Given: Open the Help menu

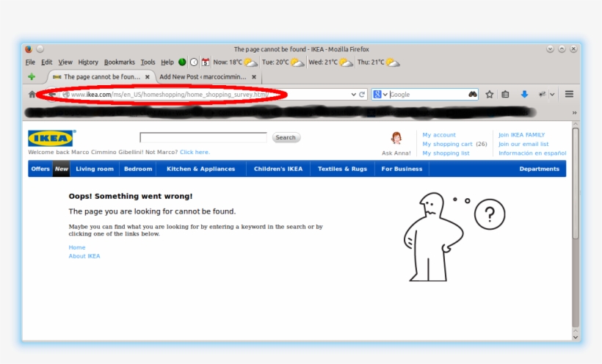Looking at the screenshot, I should (x=167, y=62).
